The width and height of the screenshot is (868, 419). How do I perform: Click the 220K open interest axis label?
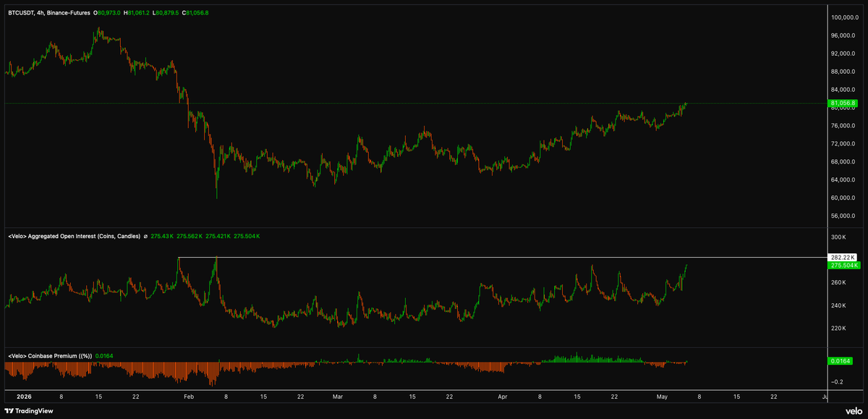point(838,329)
